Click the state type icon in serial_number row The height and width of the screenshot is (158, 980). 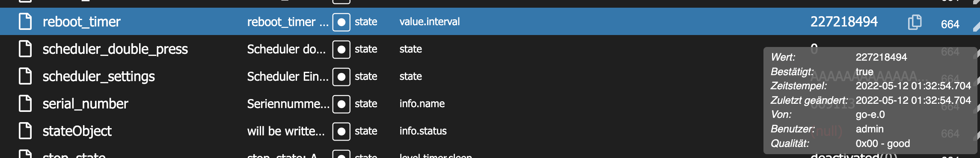(x=342, y=104)
